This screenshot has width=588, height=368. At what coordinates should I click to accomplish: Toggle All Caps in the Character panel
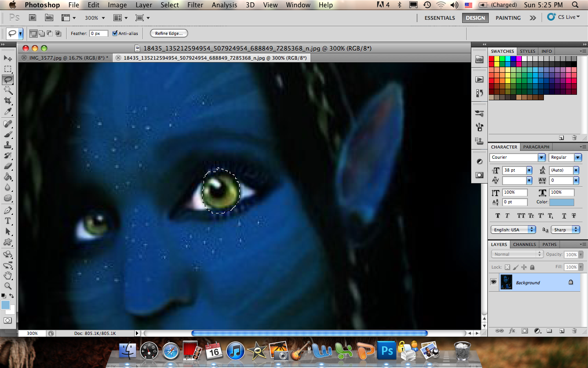(521, 216)
